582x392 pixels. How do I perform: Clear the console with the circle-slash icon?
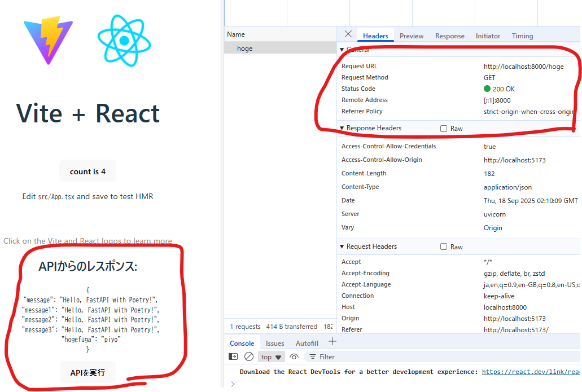249,356
